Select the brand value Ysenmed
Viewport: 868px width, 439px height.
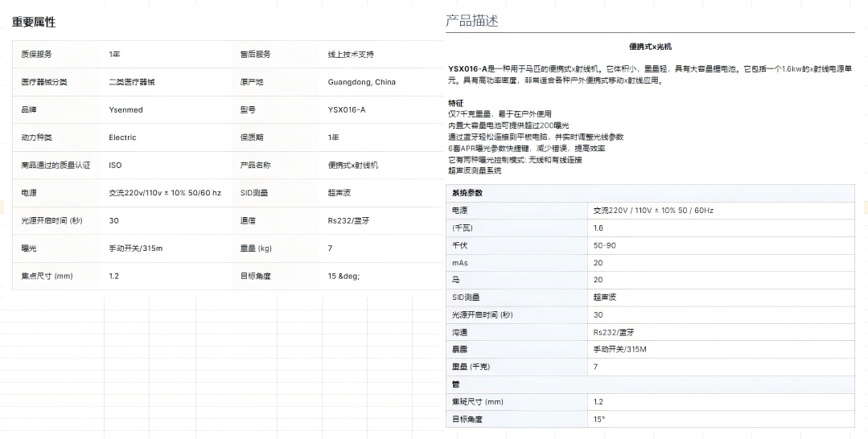(125, 109)
